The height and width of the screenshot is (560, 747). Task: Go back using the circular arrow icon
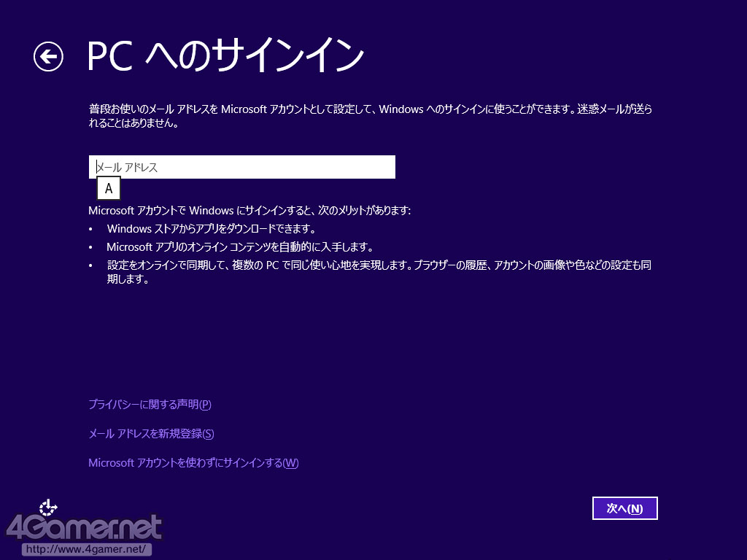(48, 57)
